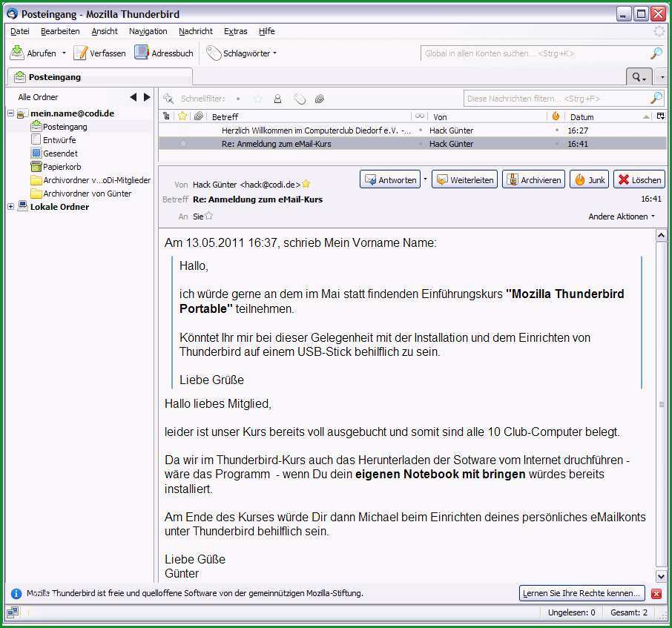Screen dimensions: 672x628
Task: Click message scrollbar up arrow
Action: 661,235
